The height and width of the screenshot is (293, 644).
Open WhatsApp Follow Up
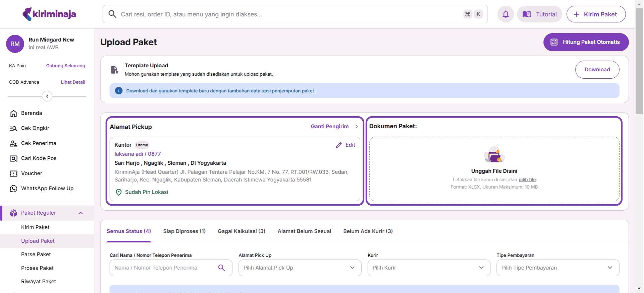47,189
